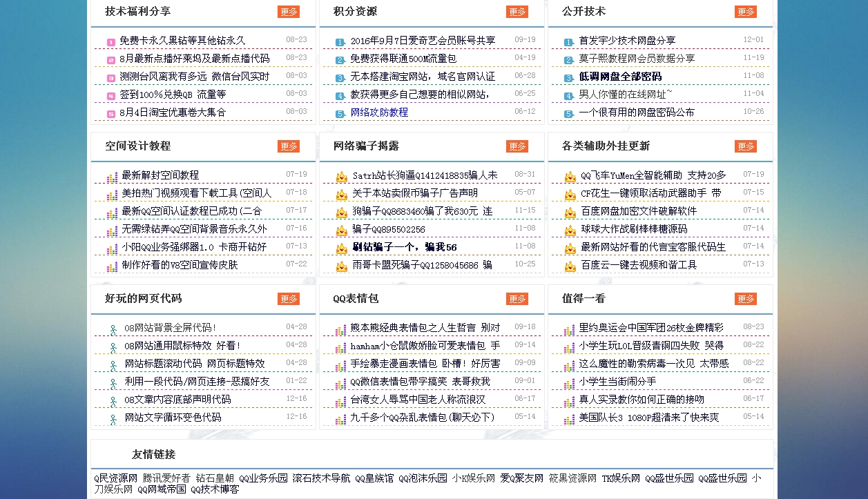868x499 pixels.
Task: Open friend link QQ网域帝国
Action: click(x=162, y=489)
